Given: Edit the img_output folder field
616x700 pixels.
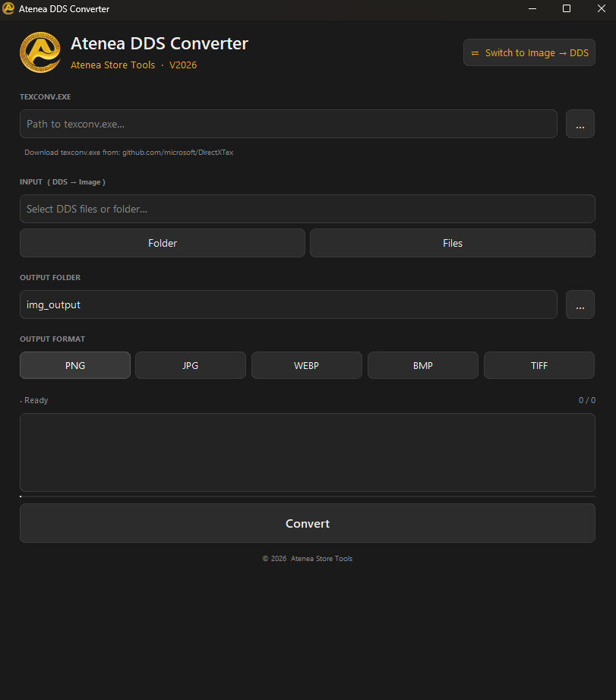Looking at the screenshot, I should coord(288,304).
